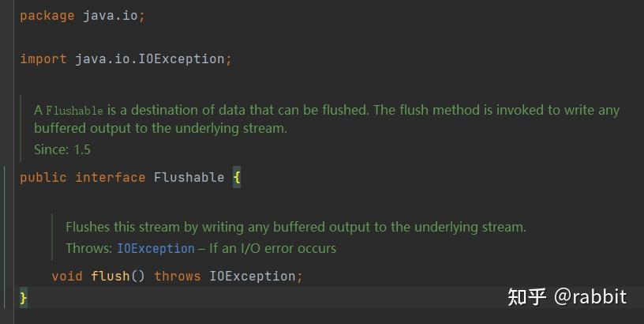The image size is (644, 324).
Task: Click java.io.IOException in the import statement
Action: pos(149,58)
